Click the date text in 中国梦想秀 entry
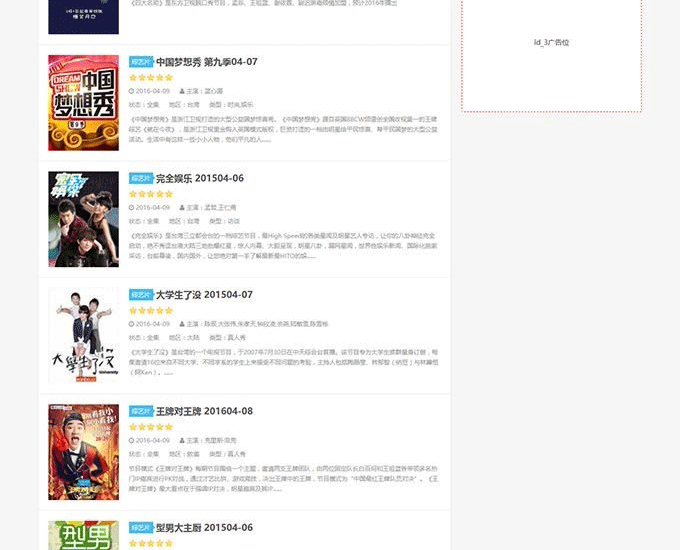Viewport: 680px width, 550px height. (153, 91)
